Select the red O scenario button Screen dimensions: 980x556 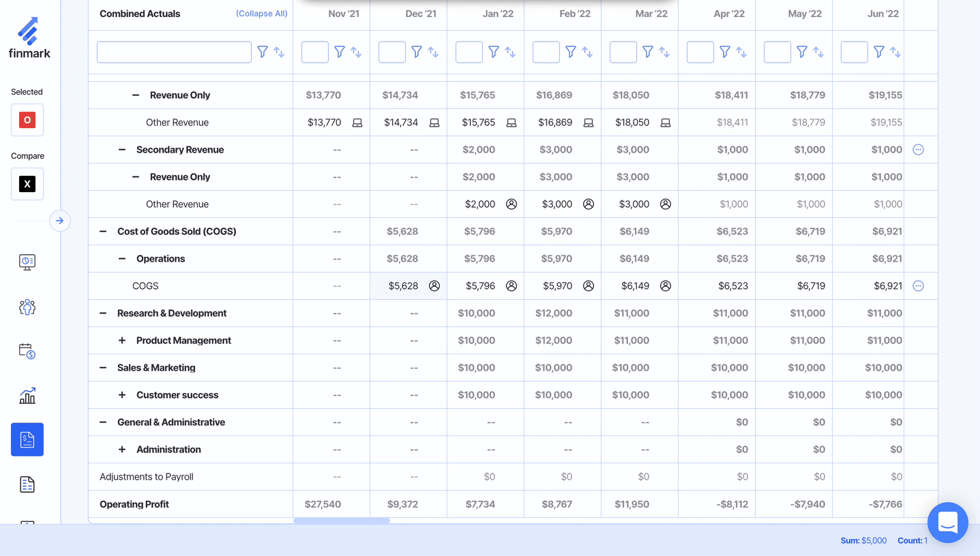[27, 120]
